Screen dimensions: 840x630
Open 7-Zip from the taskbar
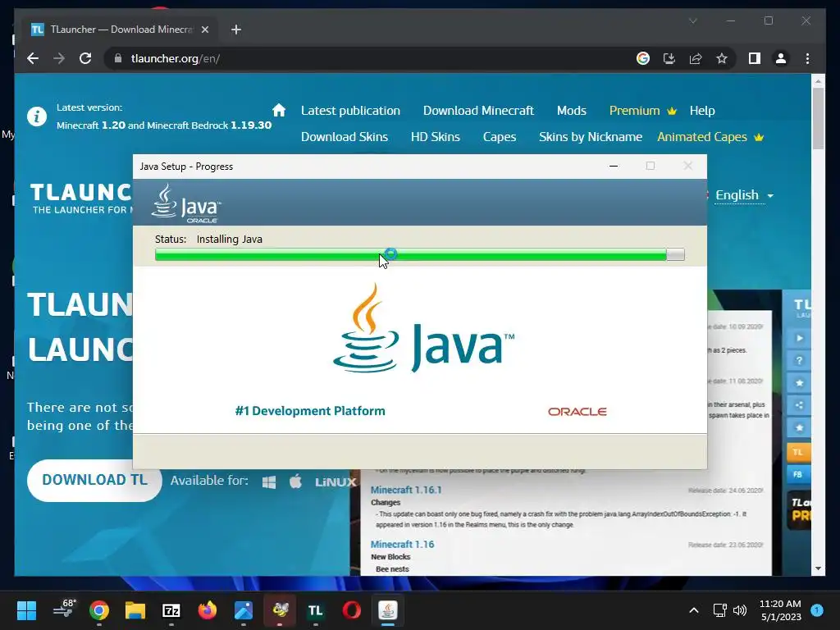[x=171, y=610]
